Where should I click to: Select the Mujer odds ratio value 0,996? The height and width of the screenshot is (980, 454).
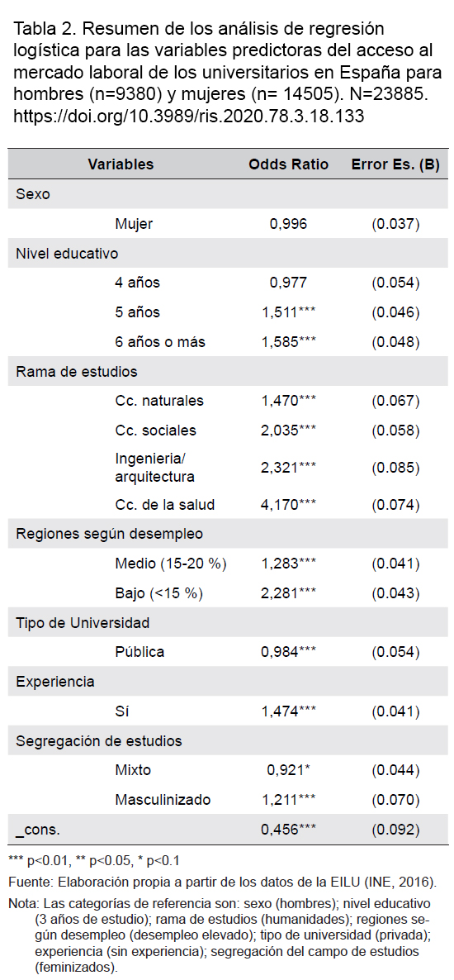289,224
